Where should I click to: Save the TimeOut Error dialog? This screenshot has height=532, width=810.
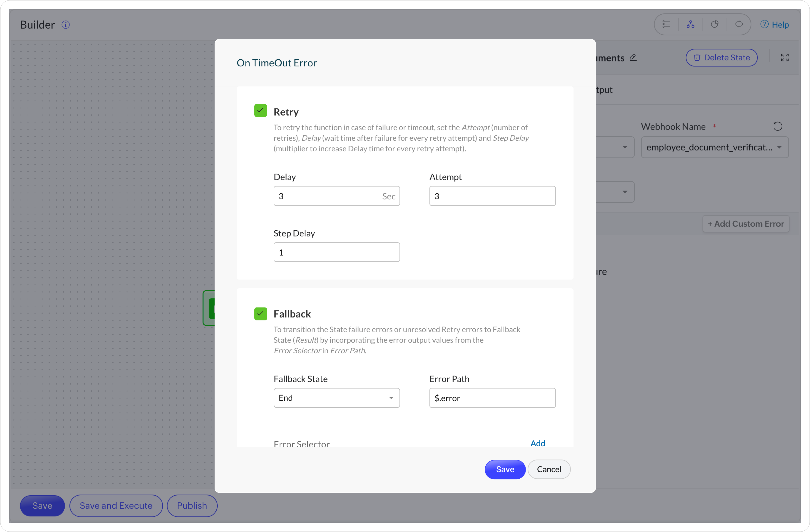click(x=505, y=469)
